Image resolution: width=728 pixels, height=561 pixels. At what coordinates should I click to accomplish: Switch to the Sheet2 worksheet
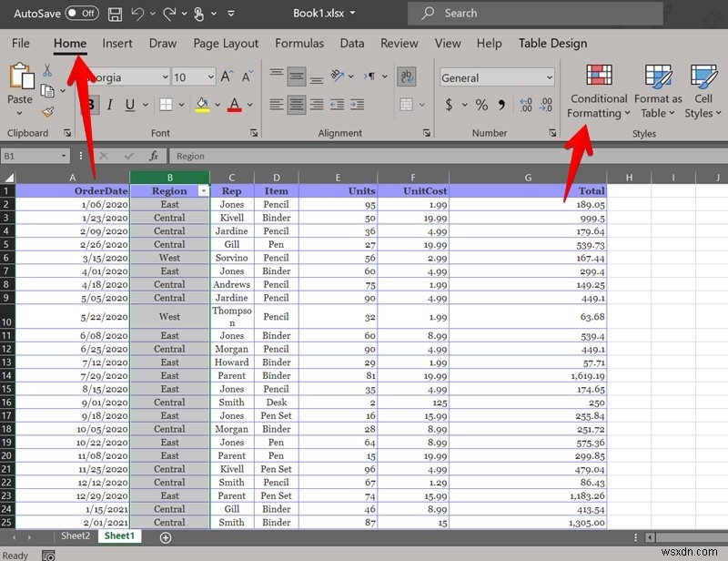point(75,536)
